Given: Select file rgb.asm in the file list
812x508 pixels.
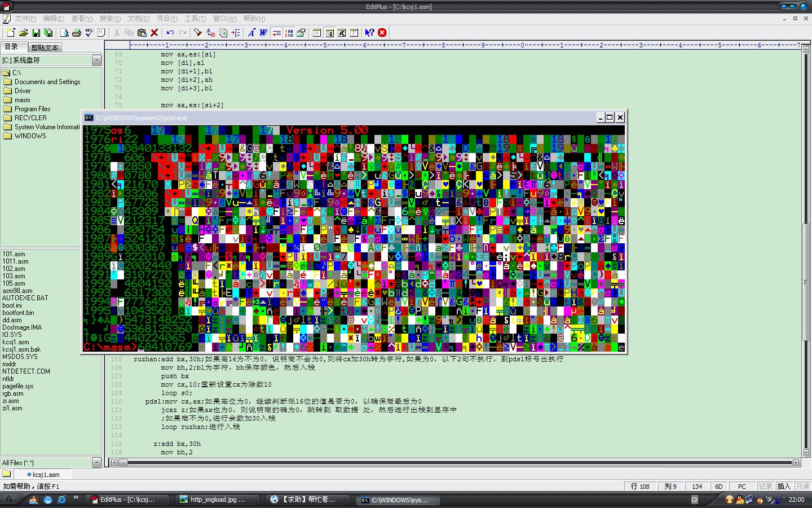Looking at the screenshot, I should [13, 393].
